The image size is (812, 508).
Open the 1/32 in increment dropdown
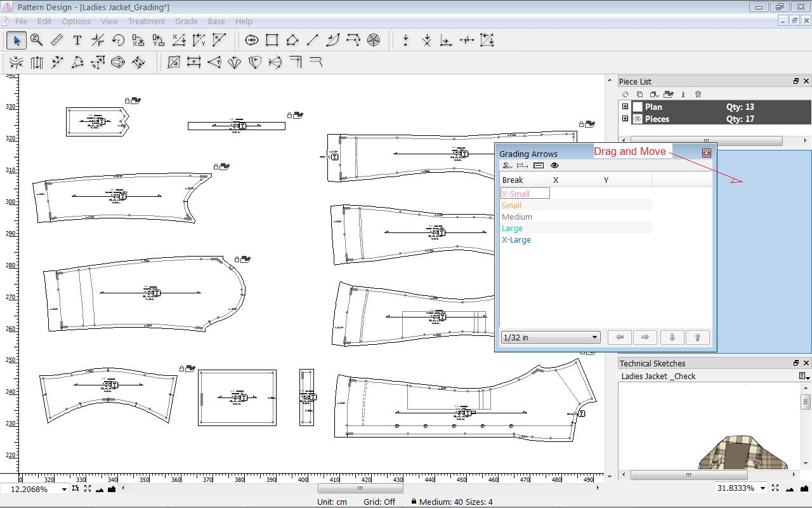(594, 337)
